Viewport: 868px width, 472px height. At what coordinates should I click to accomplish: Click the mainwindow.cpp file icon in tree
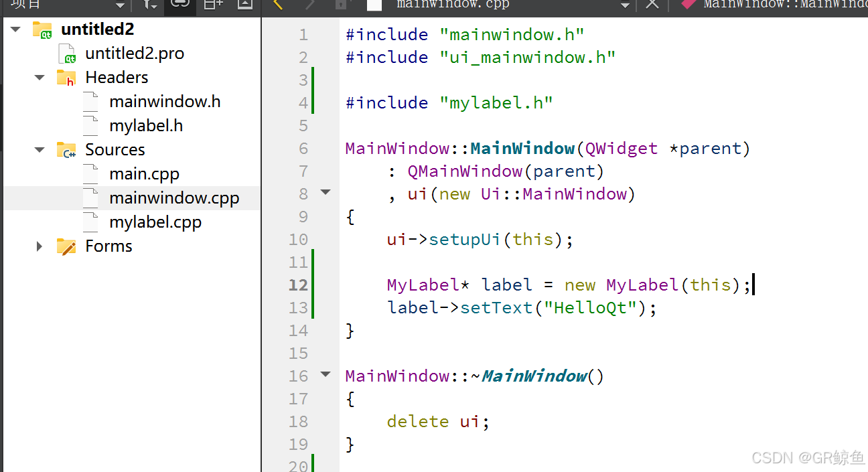click(91, 198)
